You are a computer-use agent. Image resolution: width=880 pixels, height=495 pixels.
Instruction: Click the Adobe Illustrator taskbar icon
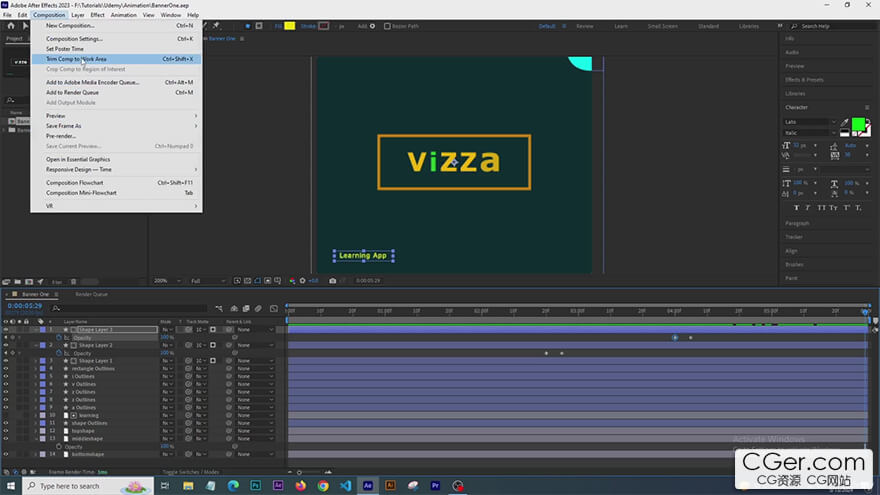(390, 485)
